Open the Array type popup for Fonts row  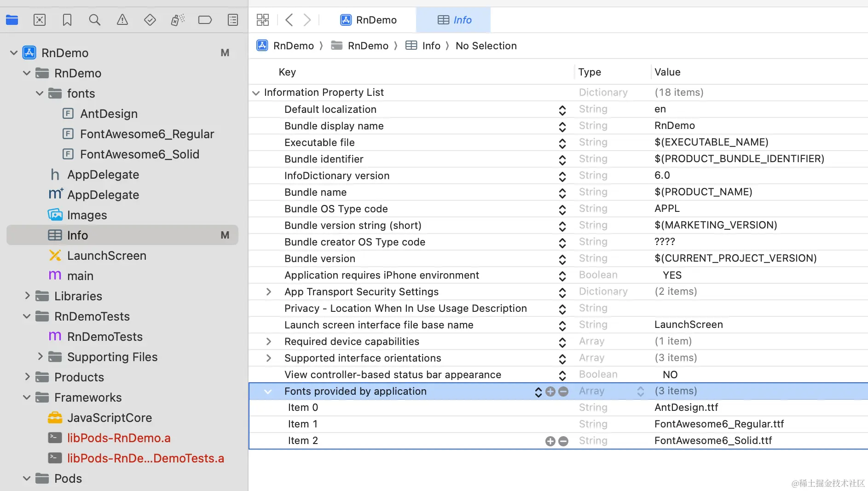pos(641,392)
